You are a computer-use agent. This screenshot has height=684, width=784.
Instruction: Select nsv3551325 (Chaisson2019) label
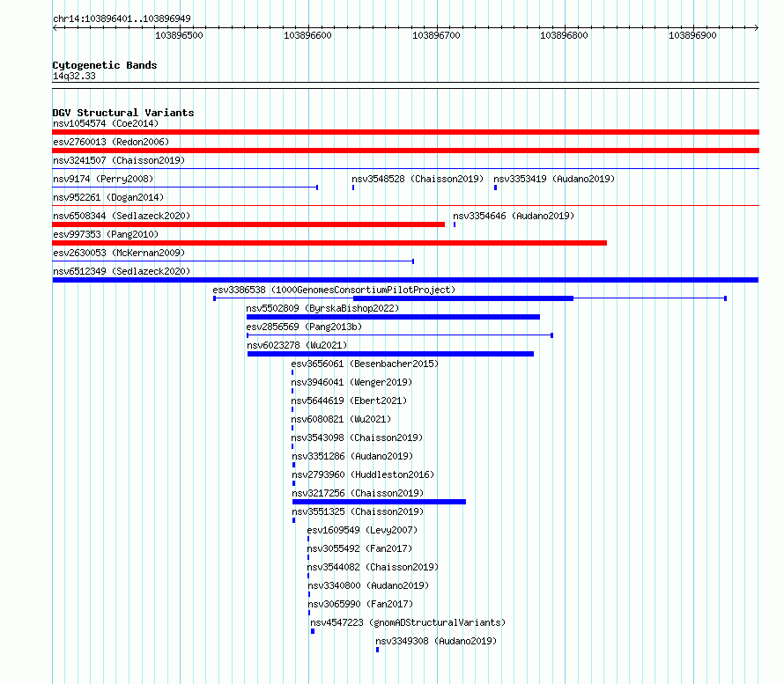point(358,511)
